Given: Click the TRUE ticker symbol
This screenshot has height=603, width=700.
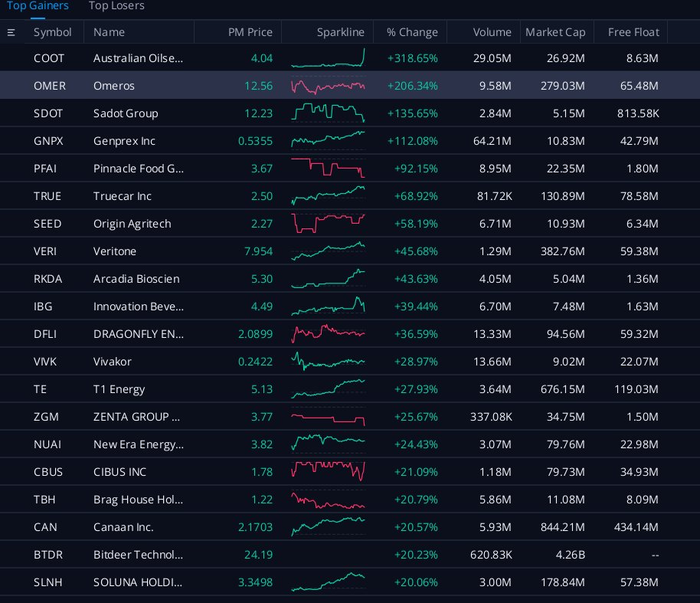Looking at the screenshot, I should 47,196.
